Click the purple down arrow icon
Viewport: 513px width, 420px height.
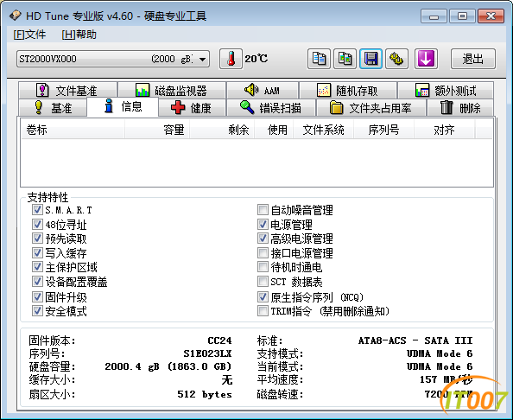426,59
